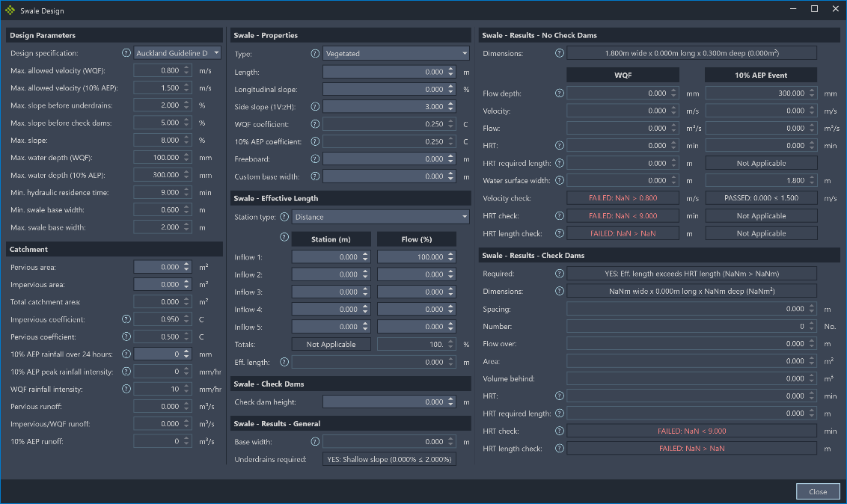The width and height of the screenshot is (847, 504).
Task: Open help for 10% AEP rainfall over 24 hours
Action: click(126, 354)
